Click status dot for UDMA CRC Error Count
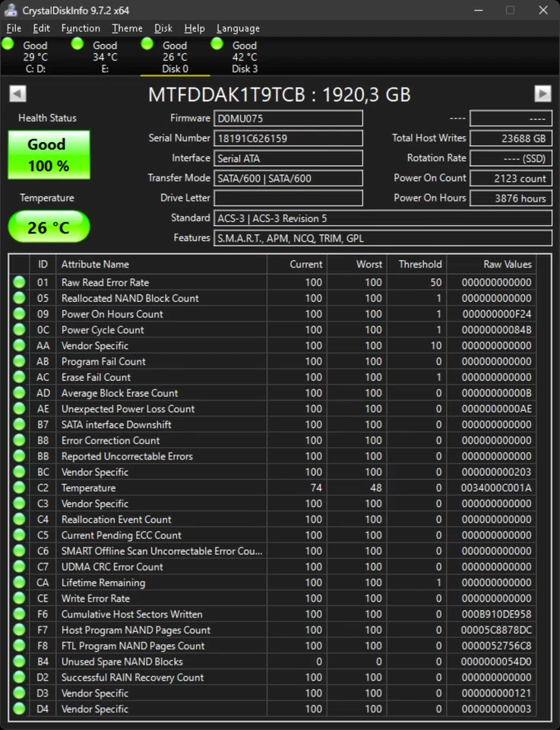 (x=19, y=567)
